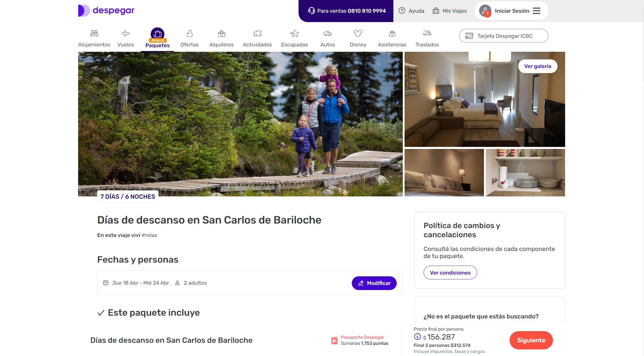Open the hamburger menu next to Iniciar Sesión

point(536,11)
